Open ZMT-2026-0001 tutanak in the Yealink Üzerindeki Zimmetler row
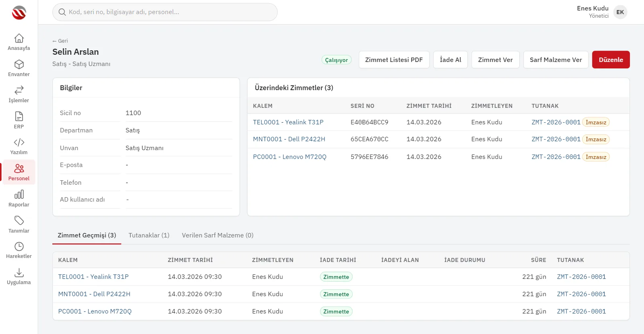The height and width of the screenshot is (334, 644). pyautogui.click(x=556, y=122)
